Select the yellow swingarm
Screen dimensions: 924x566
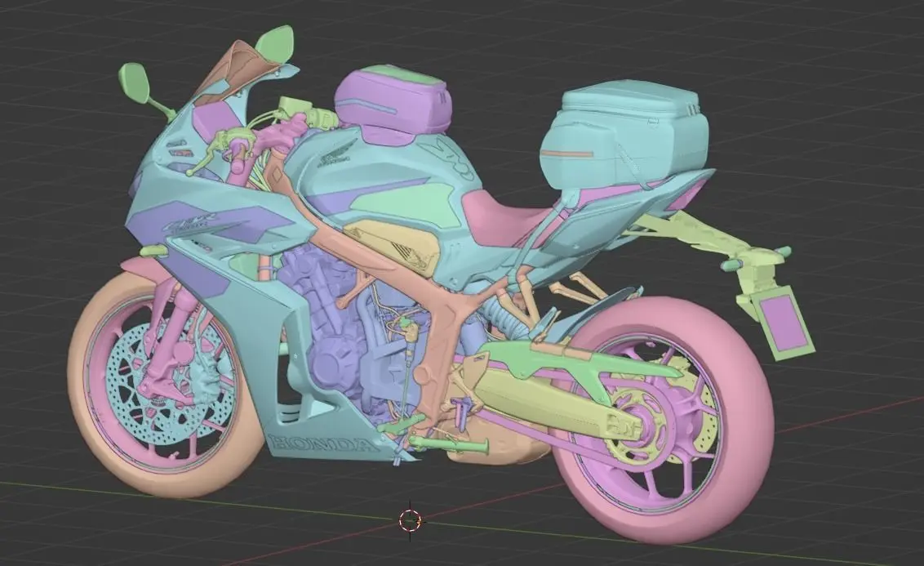point(548,401)
